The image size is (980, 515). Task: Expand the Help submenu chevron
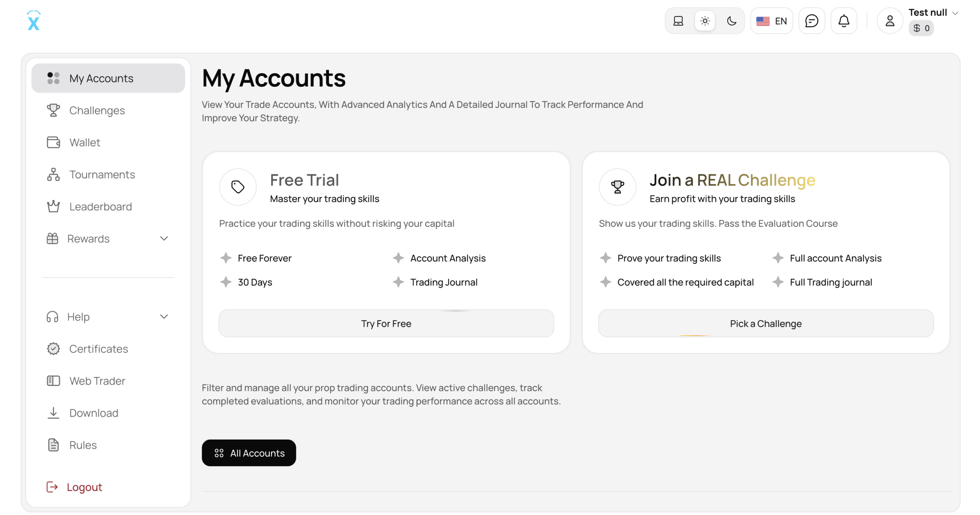click(x=164, y=317)
